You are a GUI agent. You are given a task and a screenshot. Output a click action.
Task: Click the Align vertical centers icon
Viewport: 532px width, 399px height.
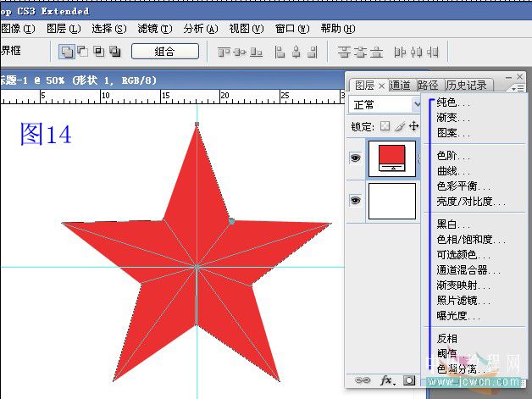pyautogui.click(x=241, y=53)
